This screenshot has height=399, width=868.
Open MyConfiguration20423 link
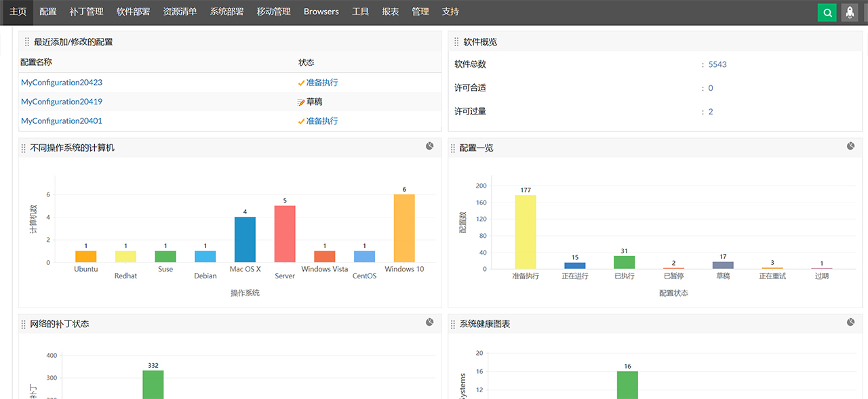pyautogui.click(x=62, y=83)
